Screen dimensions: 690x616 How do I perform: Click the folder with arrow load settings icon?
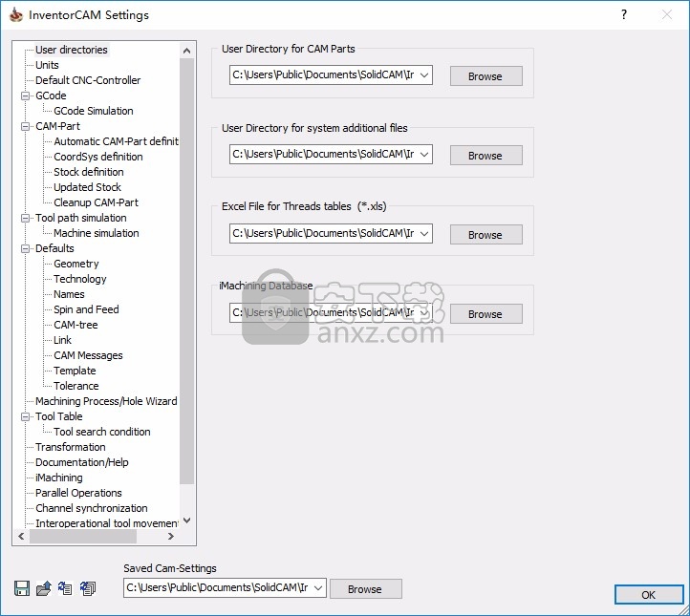click(44, 588)
